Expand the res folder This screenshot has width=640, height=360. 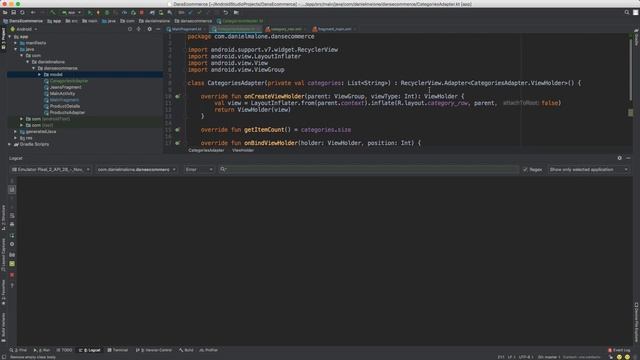click(16, 138)
